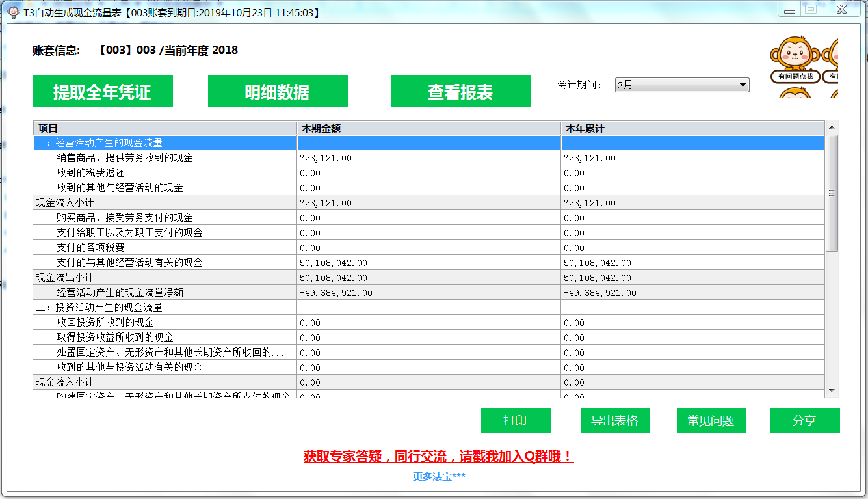The image size is (868, 499).
Task: Click the 打印 print button
Action: point(516,420)
